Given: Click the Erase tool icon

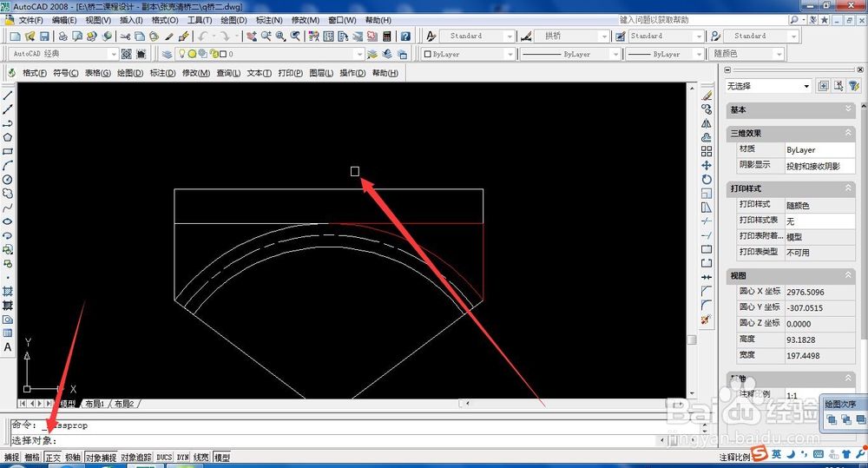Looking at the screenshot, I should (707, 96).
